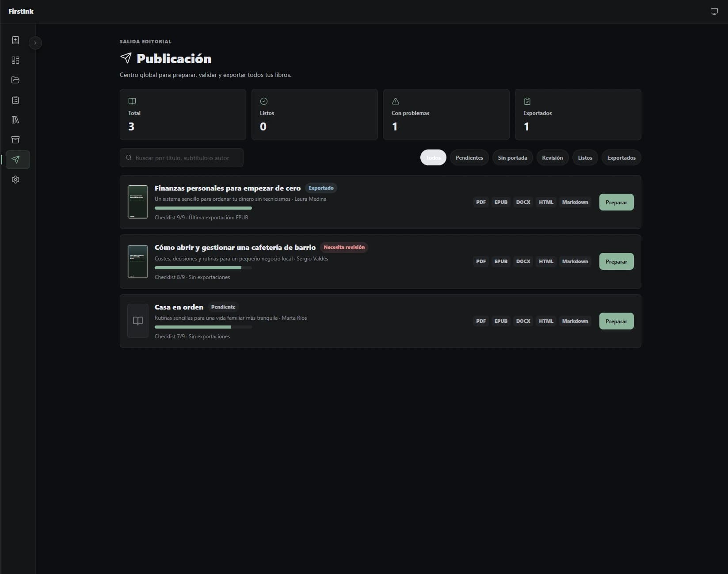This screenshot has width=728, height=574.
Task: Expand the sidebar with chevron arrow
Action: 35,43
